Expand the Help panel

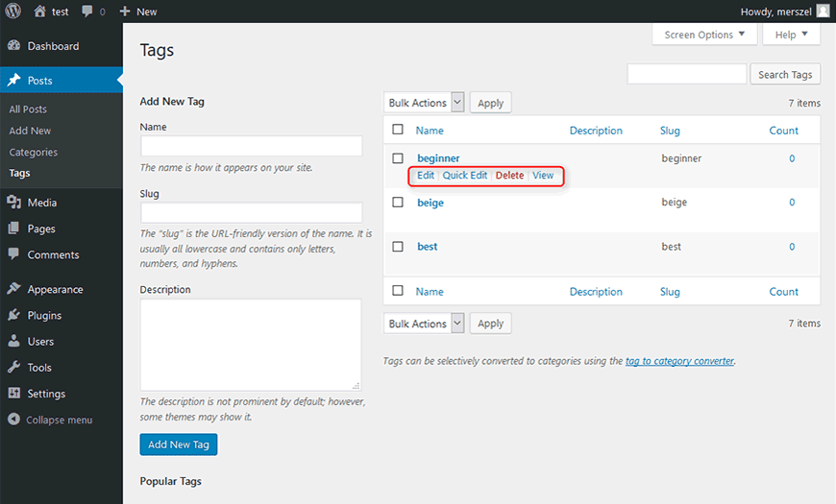pyautogui.click(x=791, y=35)
